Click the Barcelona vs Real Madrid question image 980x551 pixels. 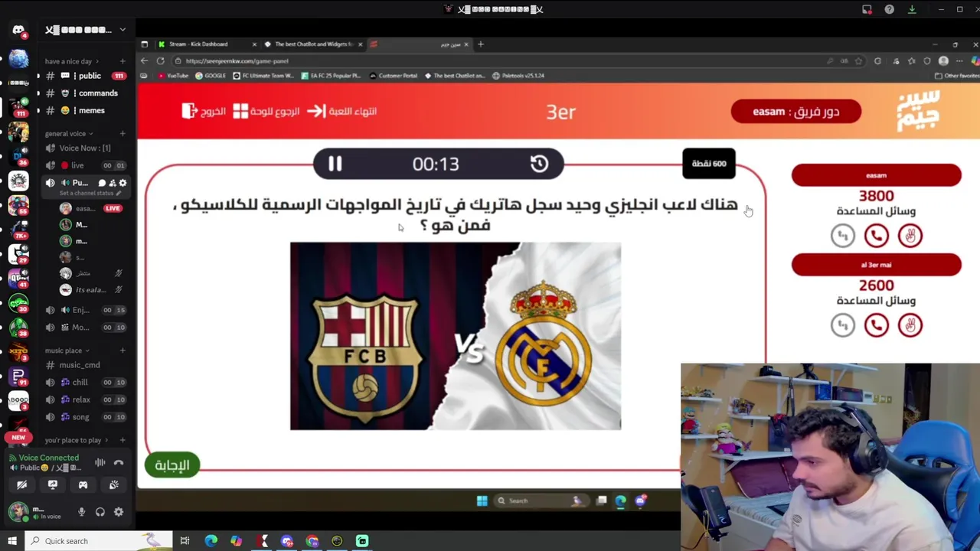(x=456, y=336)
